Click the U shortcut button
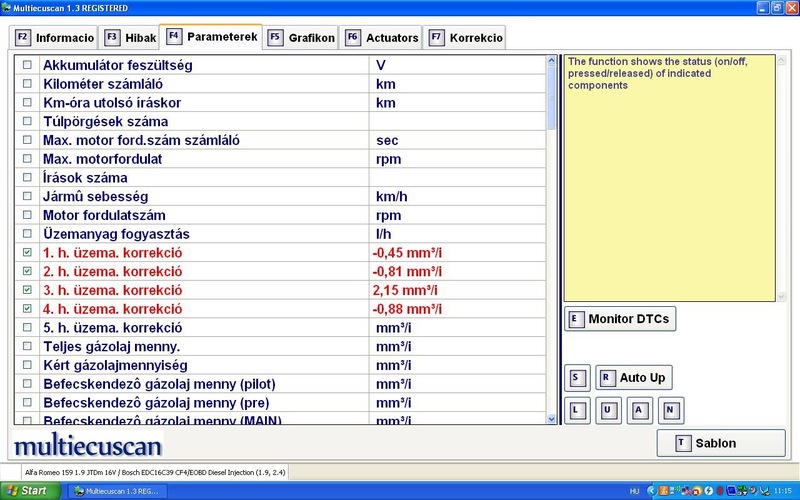 click(x=609, y=410)
